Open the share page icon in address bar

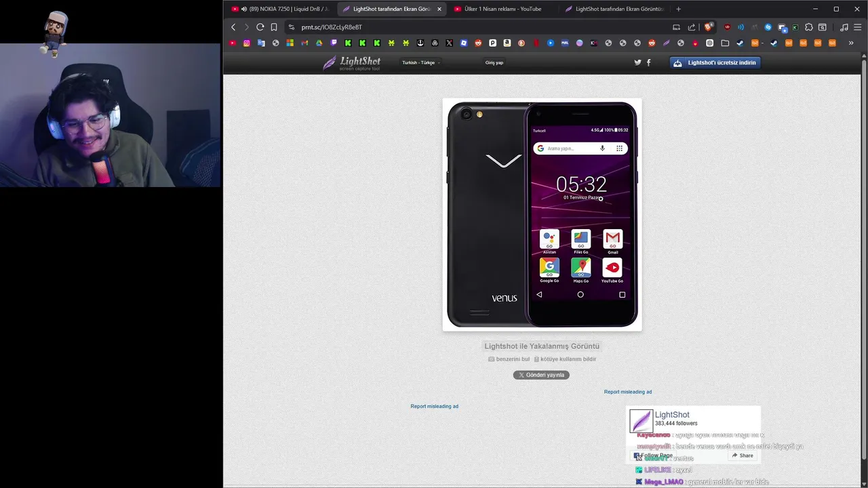(692, 27)
